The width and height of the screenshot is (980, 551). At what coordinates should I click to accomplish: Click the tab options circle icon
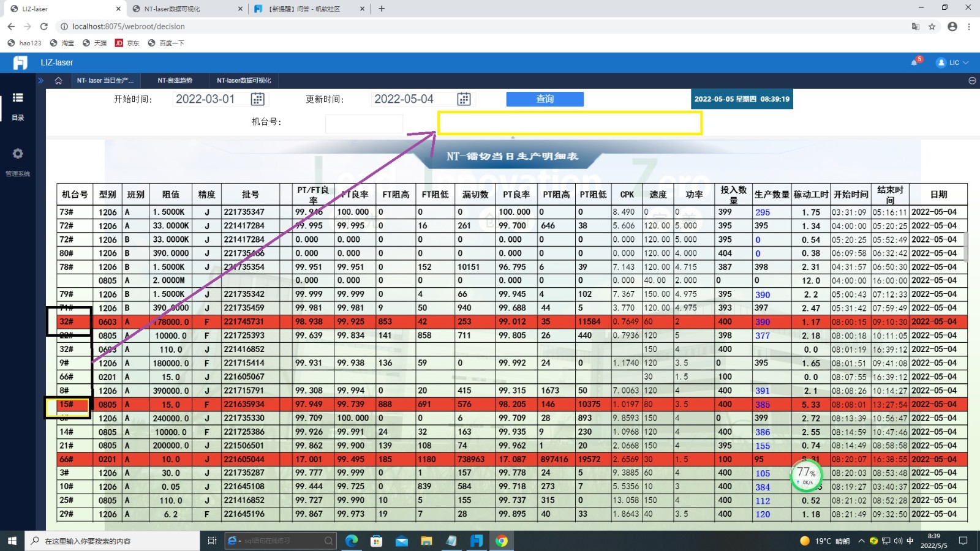[x=972, y=81]
